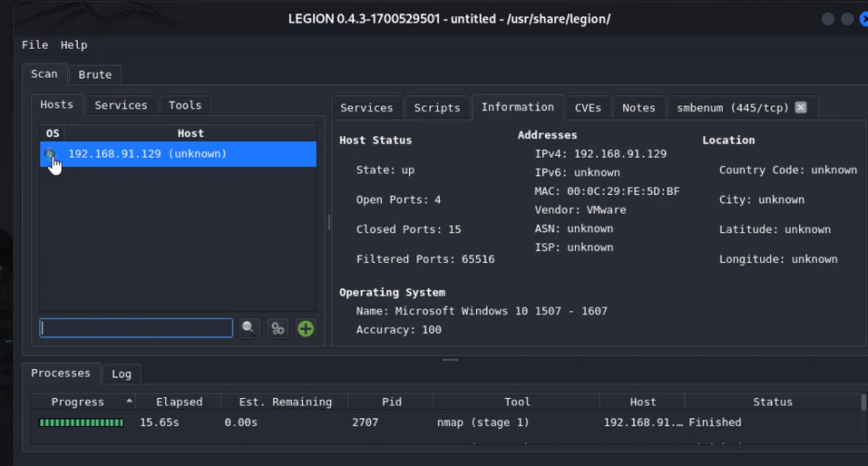Close the smbenum (445/tcp) tab

tap(801, 107)
